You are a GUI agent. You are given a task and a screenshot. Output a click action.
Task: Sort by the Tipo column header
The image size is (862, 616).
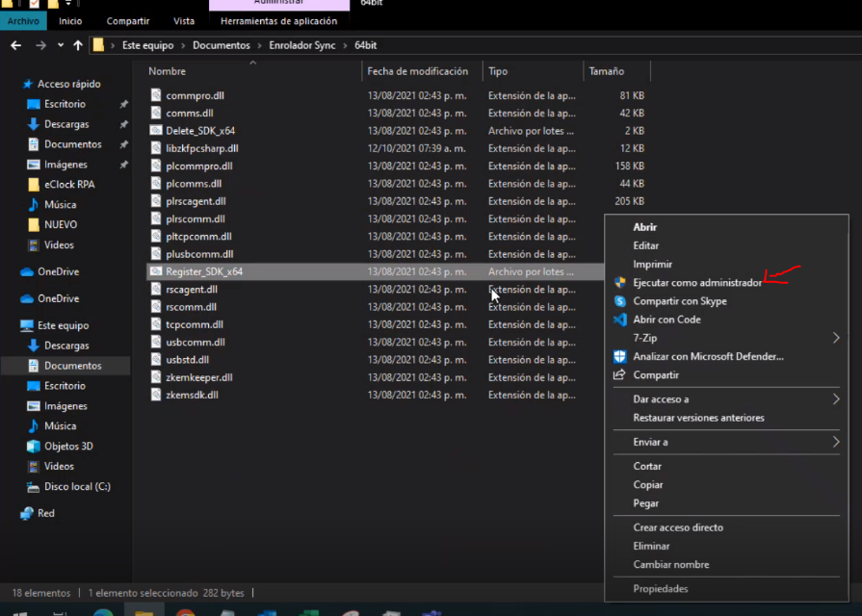click(498, 71)
